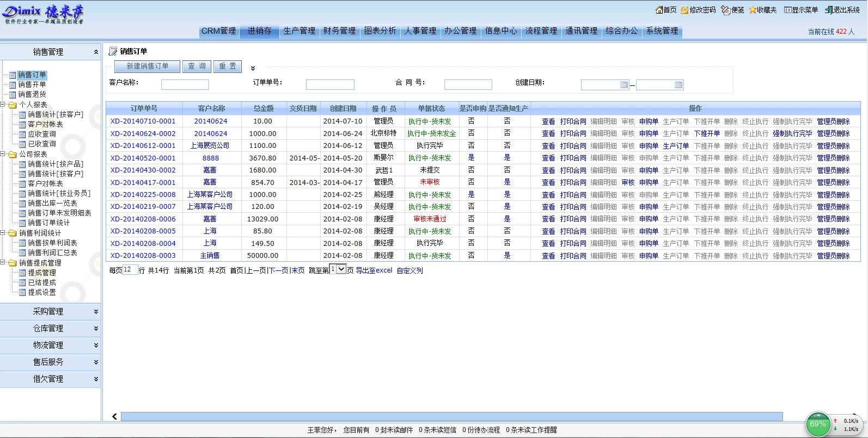Click 生产订单 for order XD-20140612-0001
Viewport: 868px width, 438px height.
click(676, 146)
